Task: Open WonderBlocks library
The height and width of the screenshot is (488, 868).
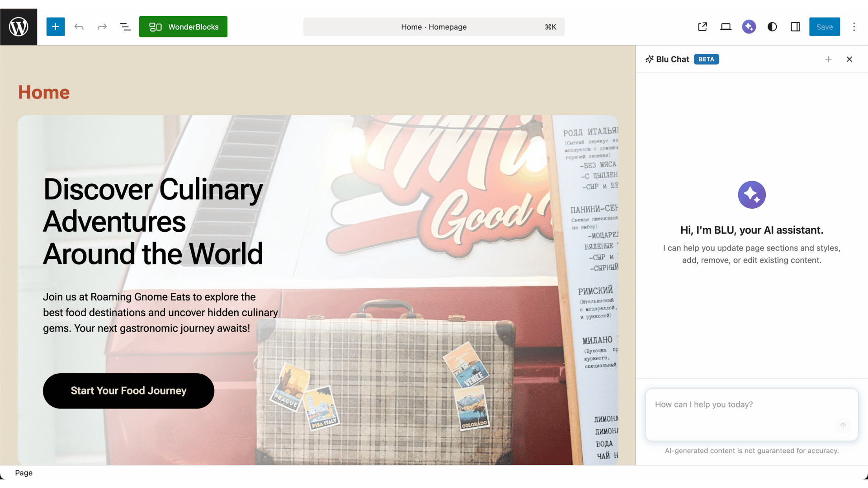Action: click(x=183, y=27)
